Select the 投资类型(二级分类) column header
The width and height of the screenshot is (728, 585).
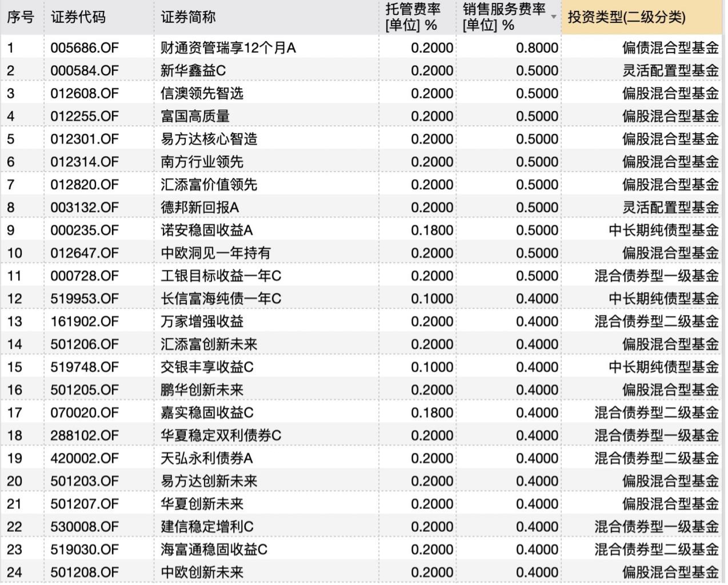tap(626, 17)
